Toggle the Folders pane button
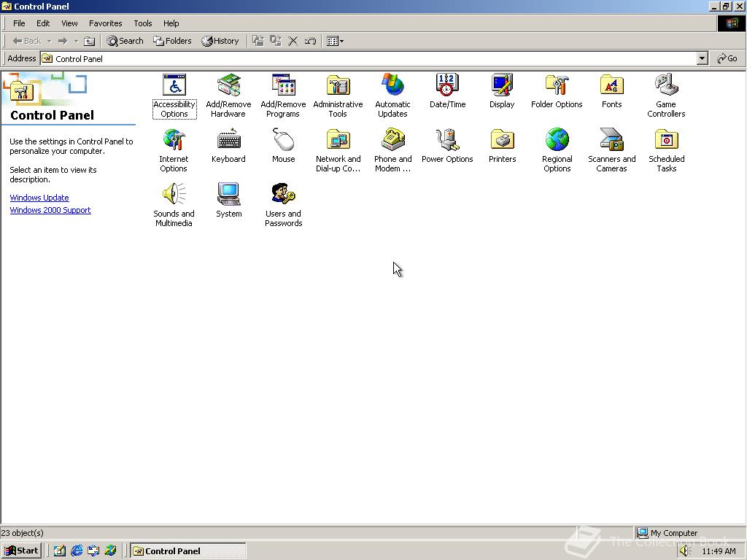This screenshot has width=747, height=560. point(172,41)
